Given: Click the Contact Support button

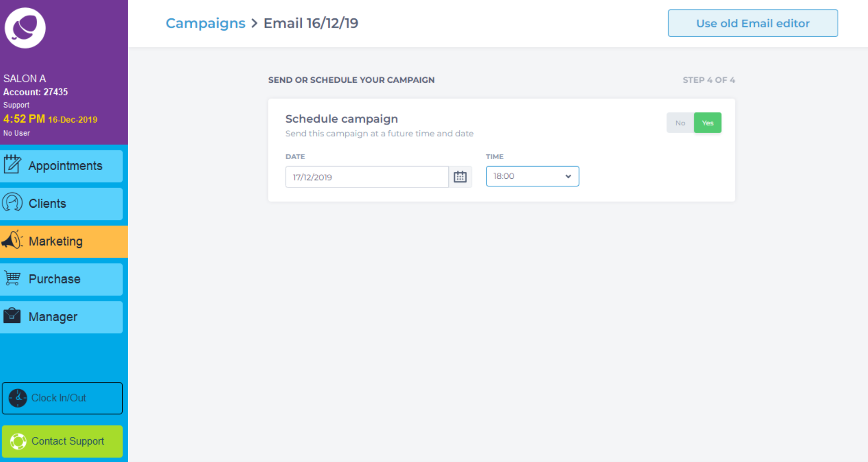Looking at the screenshot, I should [x=62, y=441].
